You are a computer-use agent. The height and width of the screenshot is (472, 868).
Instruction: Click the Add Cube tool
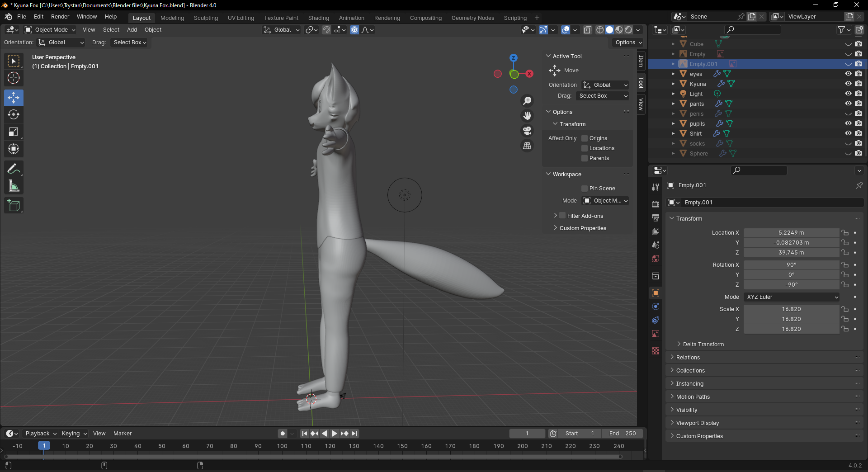[14, 206]
